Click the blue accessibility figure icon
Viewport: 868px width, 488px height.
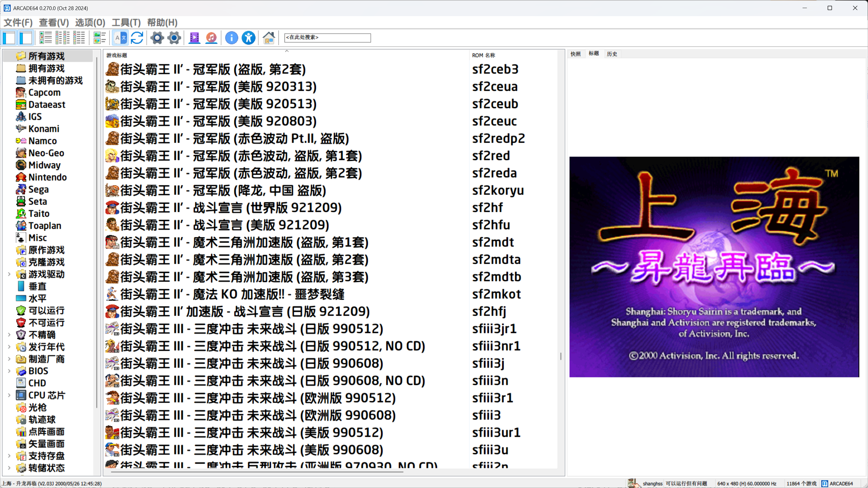(x=248, y=38)
